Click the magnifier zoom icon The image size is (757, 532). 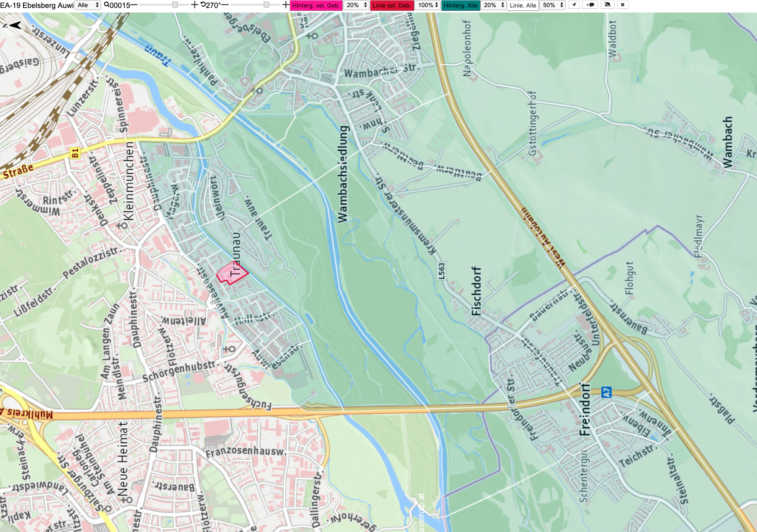point(107,5)
